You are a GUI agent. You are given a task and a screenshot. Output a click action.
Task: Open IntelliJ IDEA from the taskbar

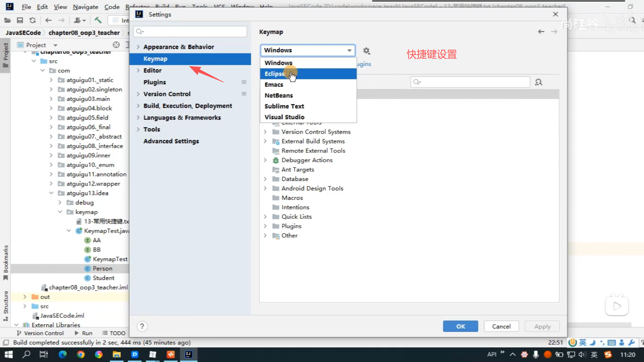coord(189,354)
